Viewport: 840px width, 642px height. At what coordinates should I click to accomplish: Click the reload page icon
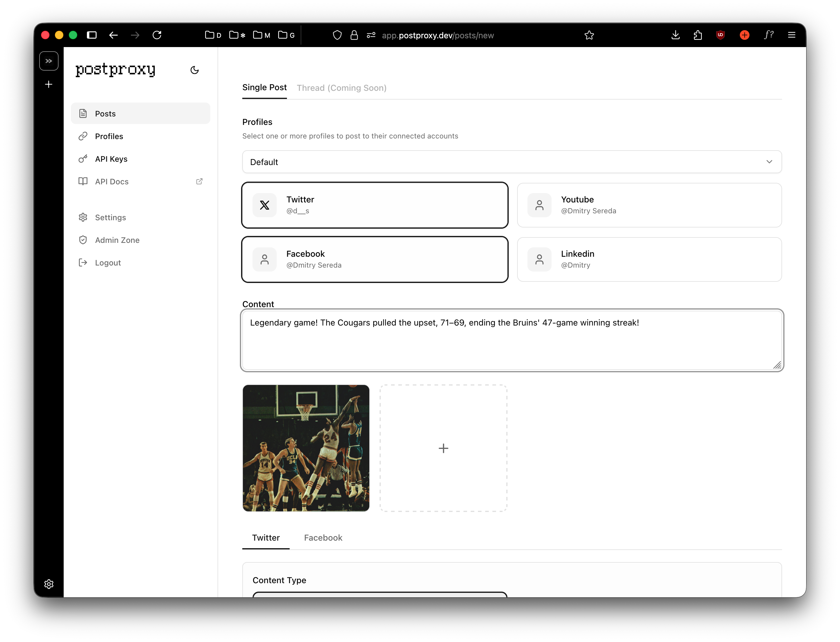tap(157, 35)
